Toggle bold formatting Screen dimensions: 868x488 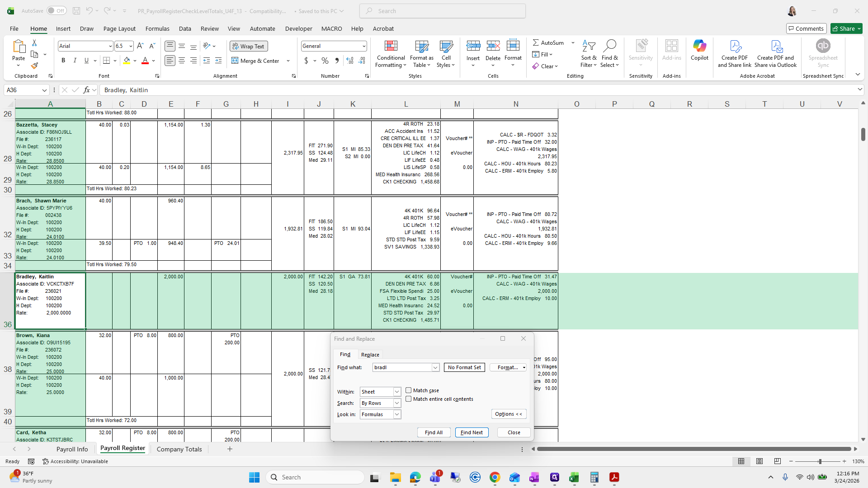coord(63,61)
